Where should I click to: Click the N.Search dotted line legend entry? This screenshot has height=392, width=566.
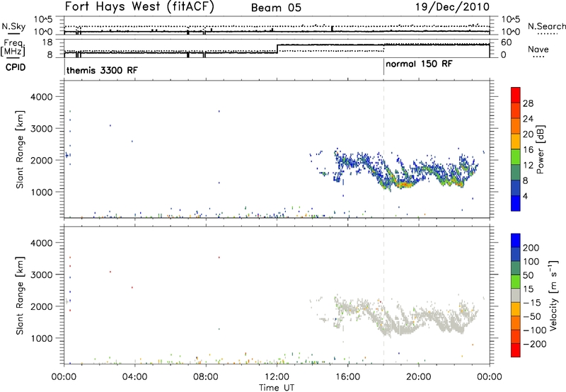pos(547,33)
